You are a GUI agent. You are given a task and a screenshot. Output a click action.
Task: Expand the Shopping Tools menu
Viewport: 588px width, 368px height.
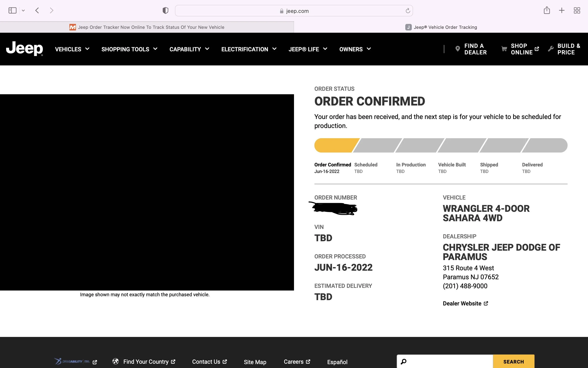129,49
